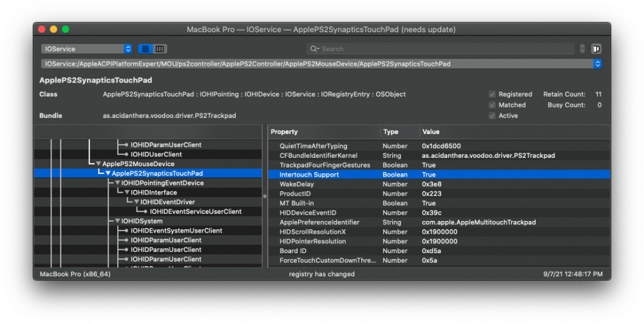The width and height of the screenshot is (644, 324).
Task: Switch to list view mode icon
Action: tap(146, 49)
